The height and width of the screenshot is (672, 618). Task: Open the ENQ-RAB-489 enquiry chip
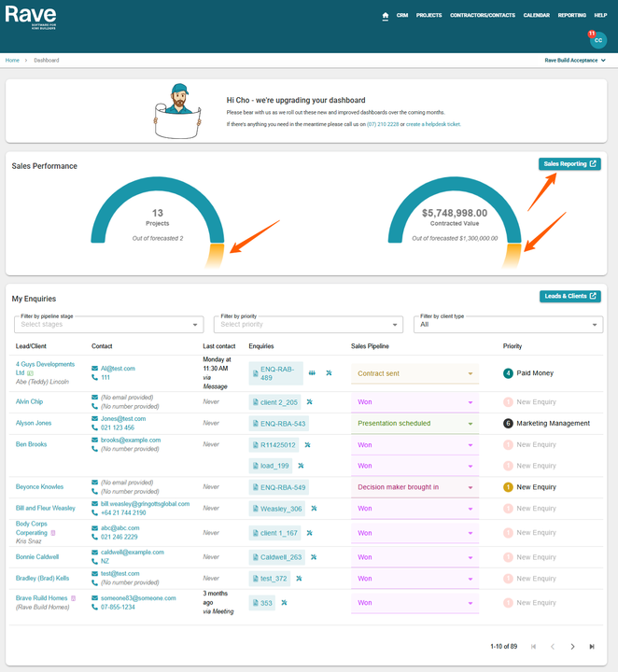(275, 373)
